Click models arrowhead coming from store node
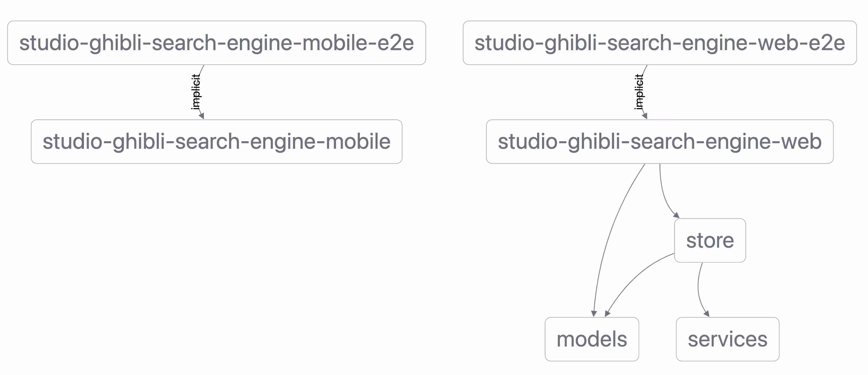The image size is (868, 375). [607, 313]
